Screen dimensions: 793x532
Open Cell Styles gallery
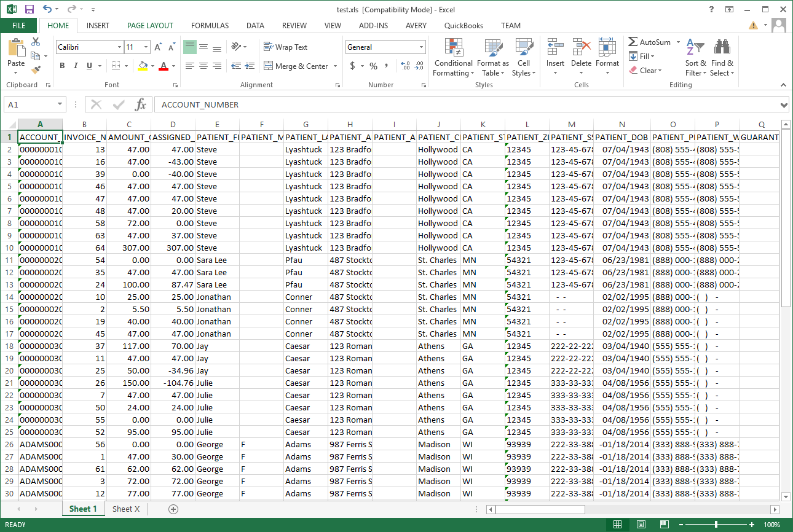[524, 57]
